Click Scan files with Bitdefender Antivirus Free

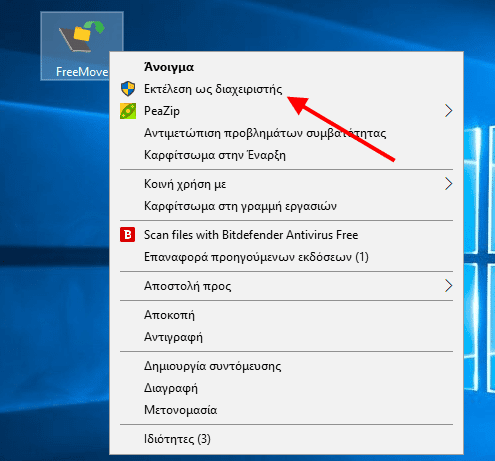click(286, 235)
